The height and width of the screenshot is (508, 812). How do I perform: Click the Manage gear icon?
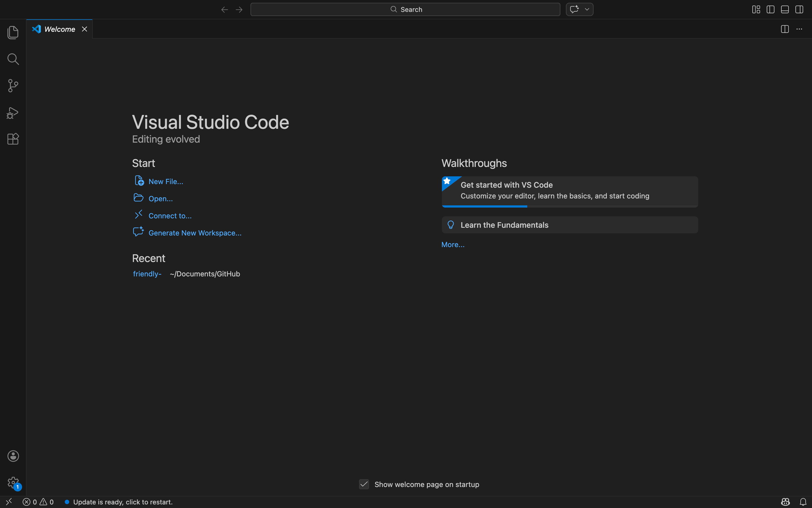pyautogui.click(x=13, y=483)
